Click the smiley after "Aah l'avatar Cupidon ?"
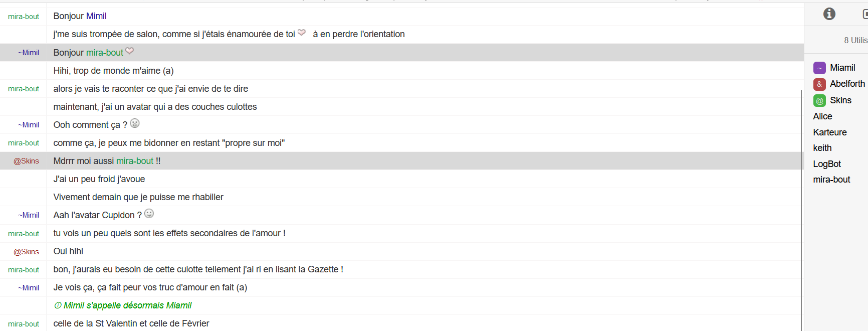The image size is (868, 331). click(149, 214)
